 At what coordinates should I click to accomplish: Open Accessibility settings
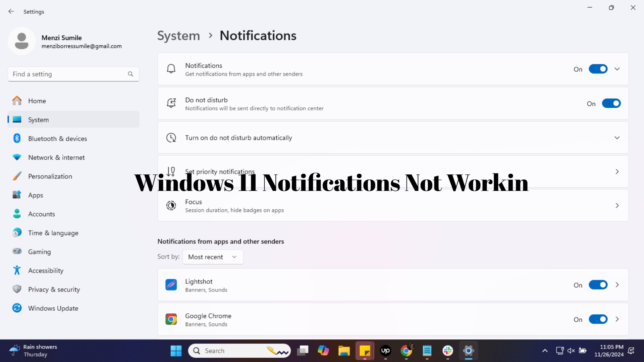pyautogui.click(x=46, y=270)
